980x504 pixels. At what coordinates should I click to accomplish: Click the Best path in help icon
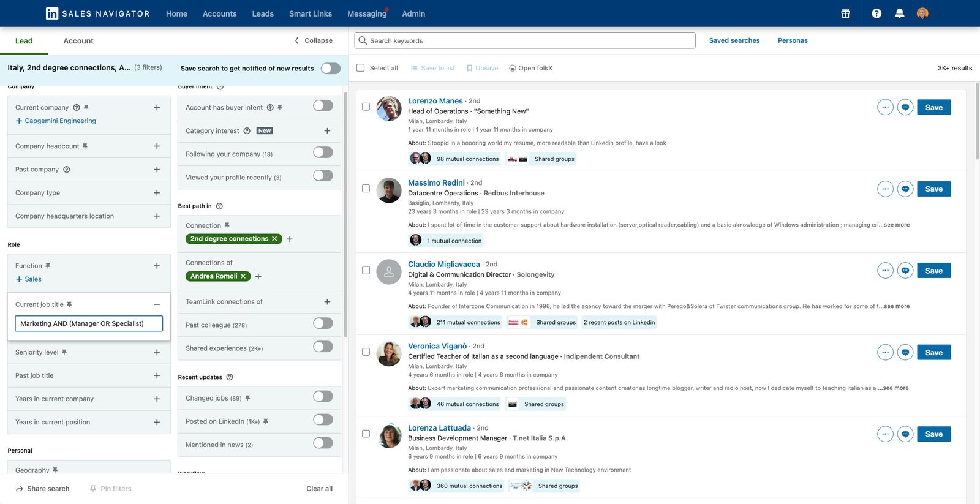point(219,206)
